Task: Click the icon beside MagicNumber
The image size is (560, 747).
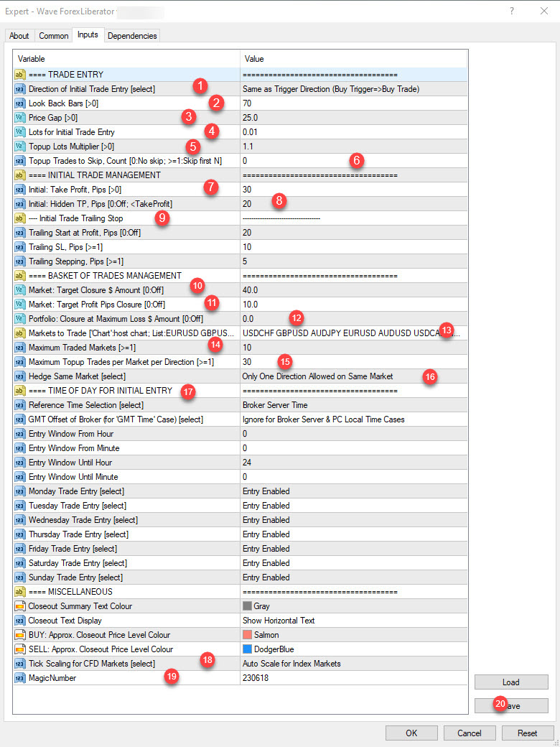Action: click(20, 678)
